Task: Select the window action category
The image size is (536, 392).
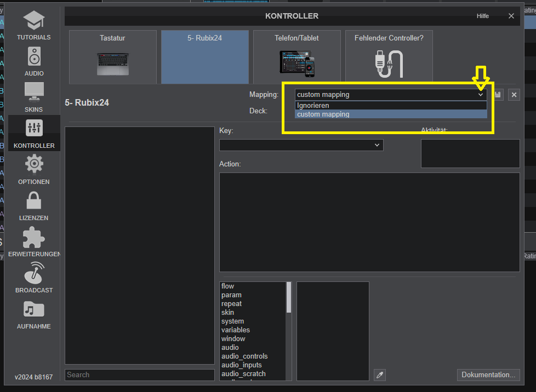Action: (x=253, y=339)
